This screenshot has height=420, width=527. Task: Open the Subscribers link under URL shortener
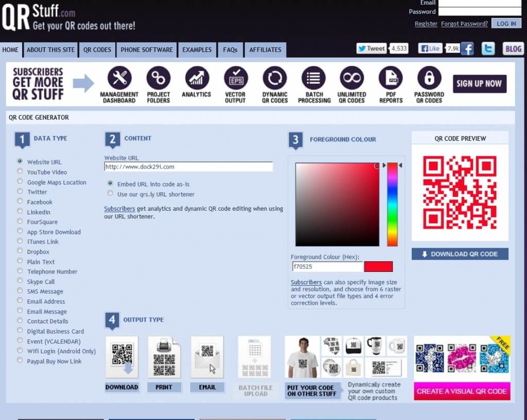pyautogui.click(x=119, y=209)
